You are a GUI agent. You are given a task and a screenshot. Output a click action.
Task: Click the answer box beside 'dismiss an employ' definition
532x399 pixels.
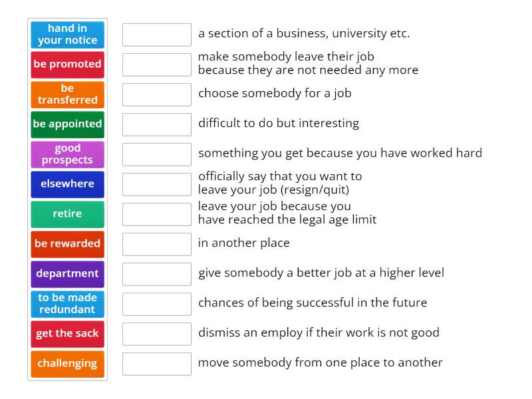click(156, 332)
